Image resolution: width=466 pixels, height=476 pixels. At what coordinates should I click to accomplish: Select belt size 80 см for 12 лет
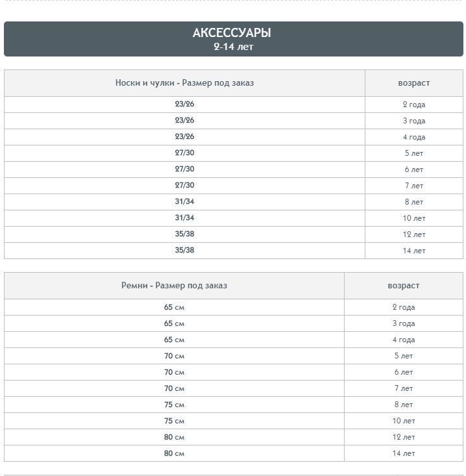pos(174,437)
